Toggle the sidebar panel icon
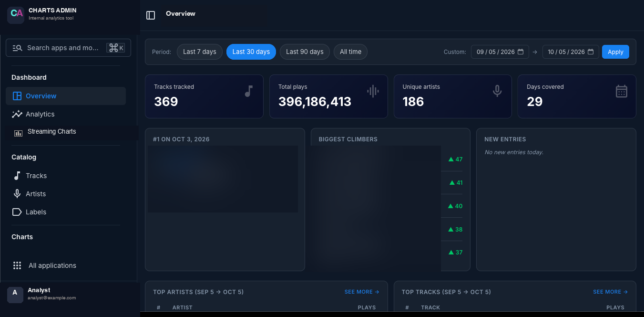Screen dimensions: 644x317 tap(151, 15)
